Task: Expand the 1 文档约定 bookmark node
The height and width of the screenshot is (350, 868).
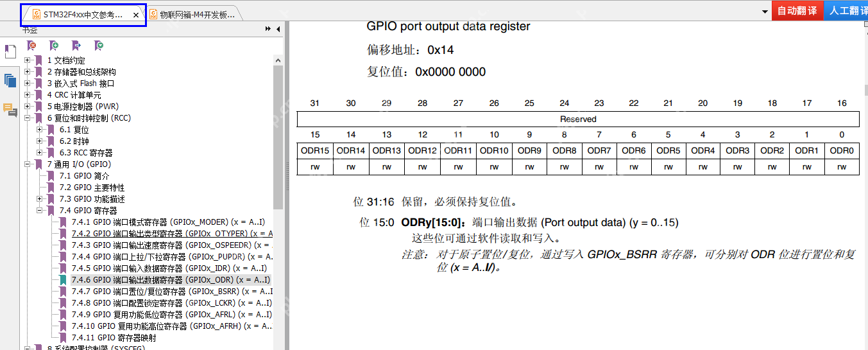Action: click(28, 60)
